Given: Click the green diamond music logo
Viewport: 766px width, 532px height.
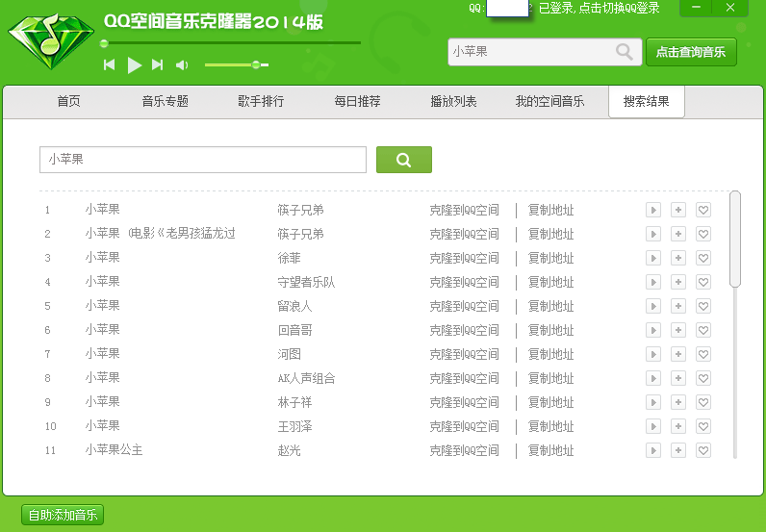Looking at the screenshot, I should (x=51, y=41).
